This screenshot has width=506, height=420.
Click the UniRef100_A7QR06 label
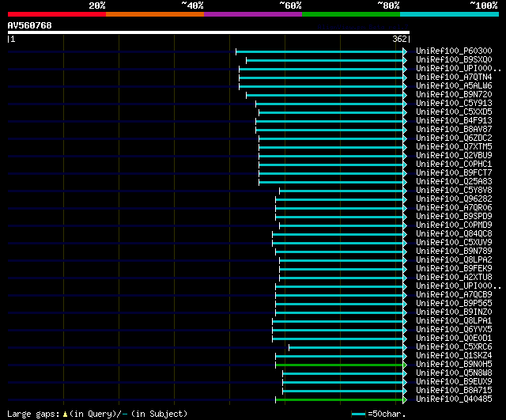point(454,208)
